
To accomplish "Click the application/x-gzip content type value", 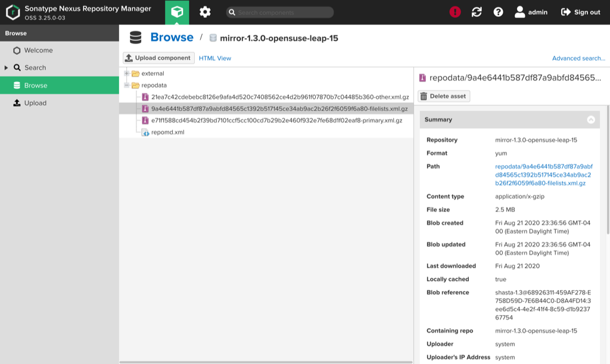I will tap(519, 197).
